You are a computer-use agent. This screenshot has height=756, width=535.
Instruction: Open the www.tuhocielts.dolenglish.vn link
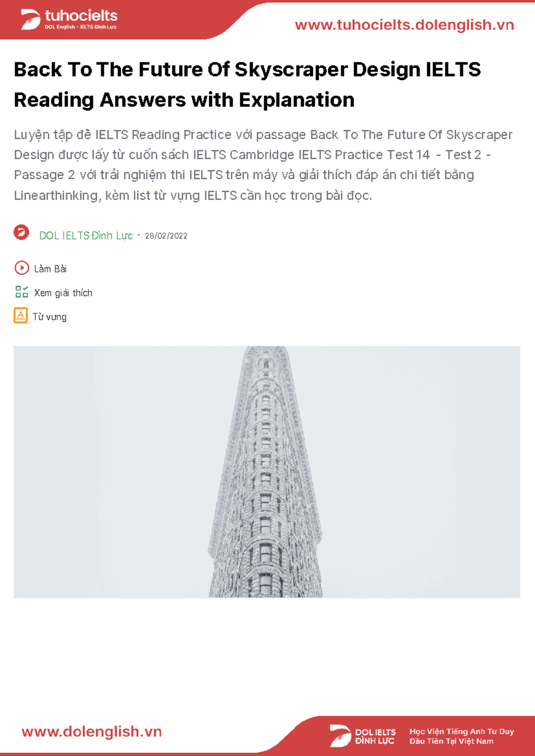[x=404, y=25]
